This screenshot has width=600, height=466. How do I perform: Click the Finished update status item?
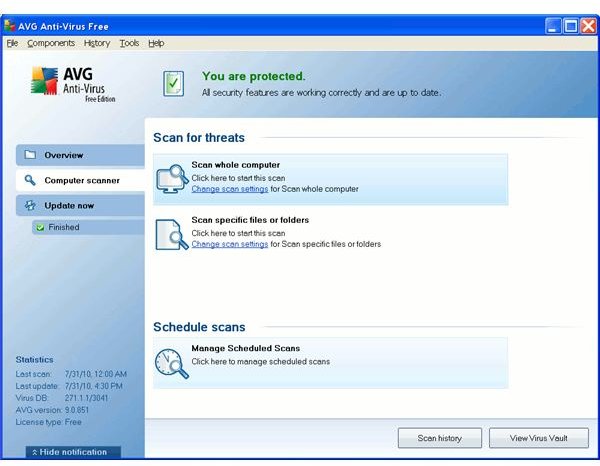pyautogui.click(x=88, y=227)
